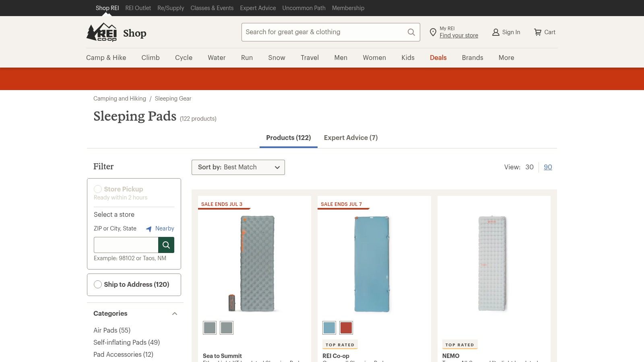
Task: Open the Brands menu
Action: tap(473, 58)
